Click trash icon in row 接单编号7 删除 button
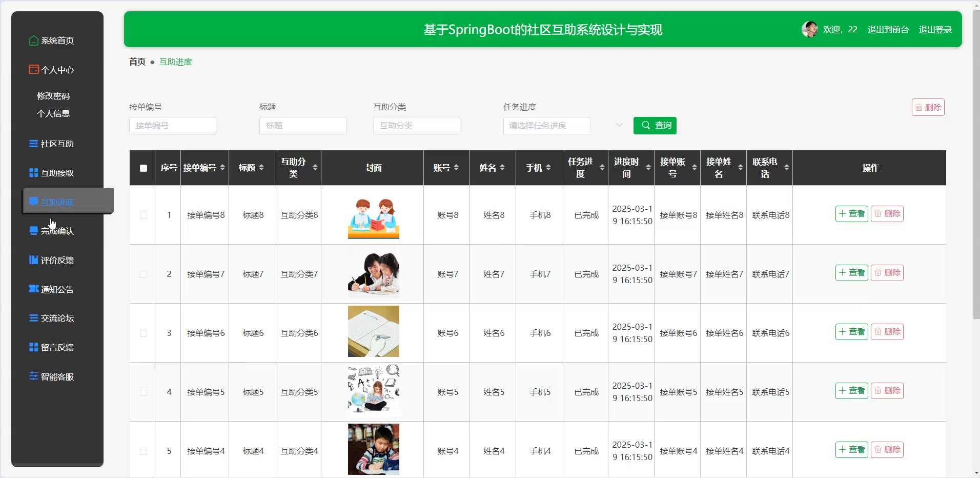This screenshot has width=980, height=478. [878, 273]
